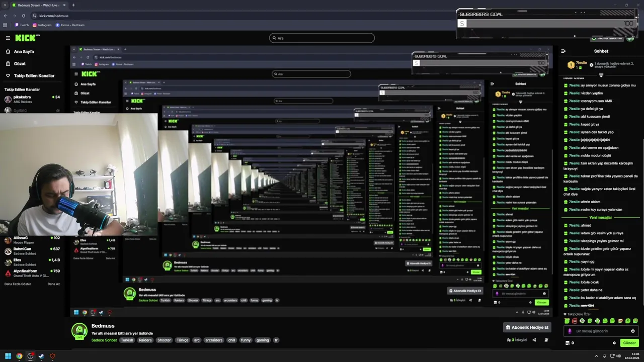Select the gaming tag

tap(263, 340)
